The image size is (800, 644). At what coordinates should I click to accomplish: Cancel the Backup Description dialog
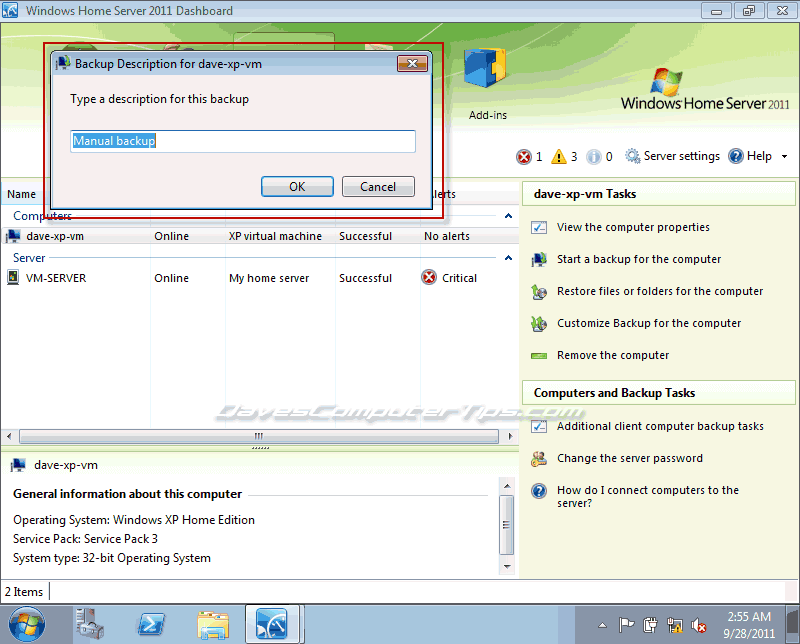tap(378, 187)
